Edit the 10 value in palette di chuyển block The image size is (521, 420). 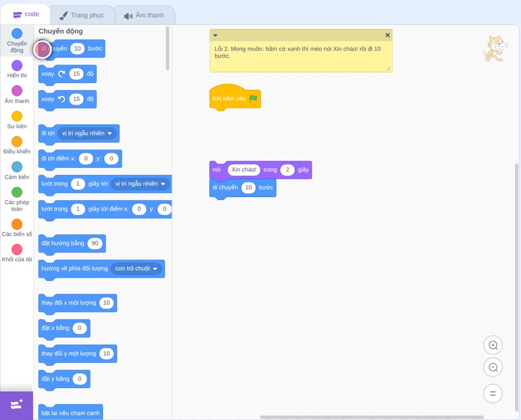click(x=78, y=48)
